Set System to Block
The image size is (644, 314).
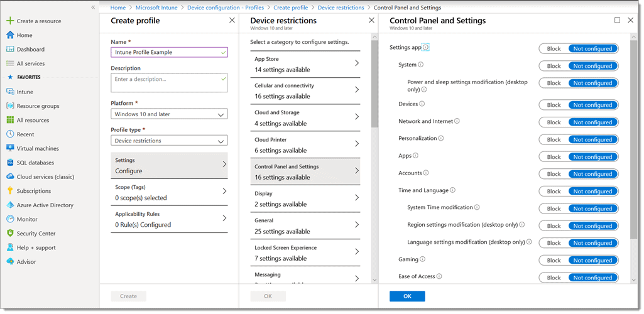click(554, 66)
